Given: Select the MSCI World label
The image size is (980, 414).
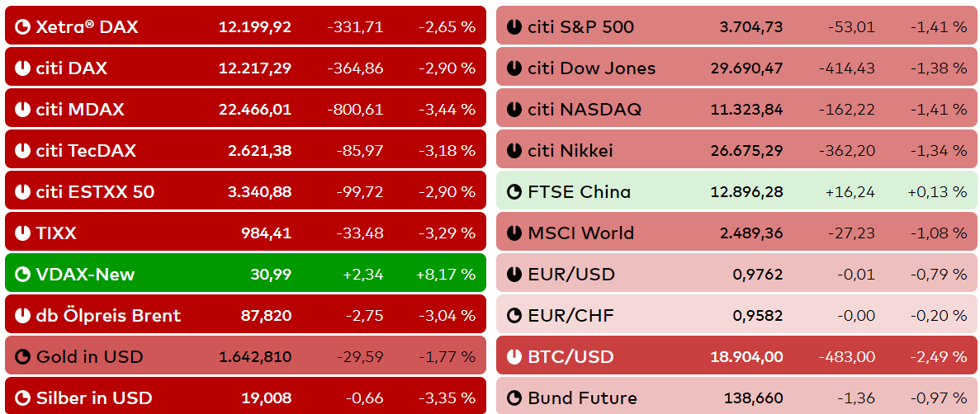Looking at the screenshot, I should tap(581, 233).
